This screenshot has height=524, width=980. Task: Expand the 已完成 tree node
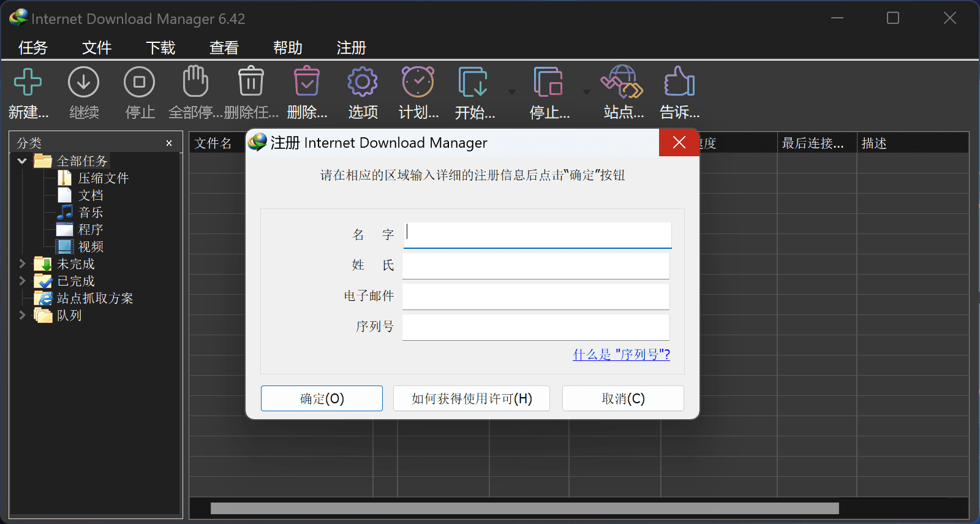tap(22, 281)
